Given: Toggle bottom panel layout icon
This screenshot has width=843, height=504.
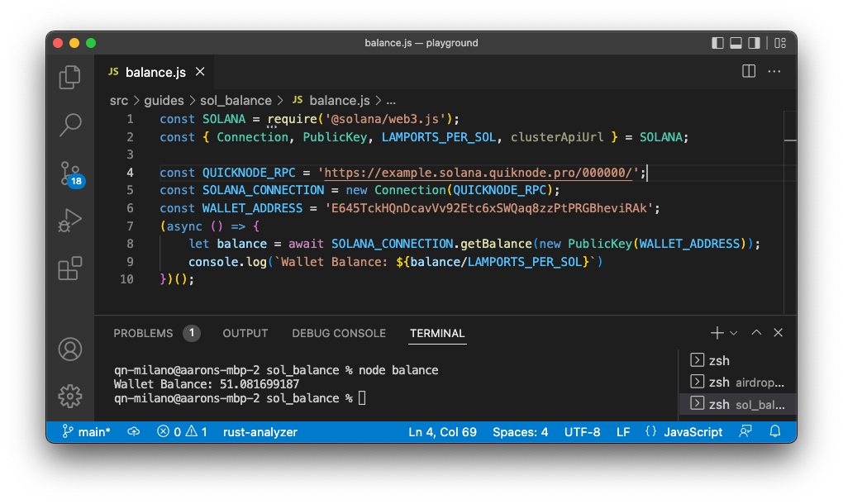Looking at the screenshot, I should [736, 43].
